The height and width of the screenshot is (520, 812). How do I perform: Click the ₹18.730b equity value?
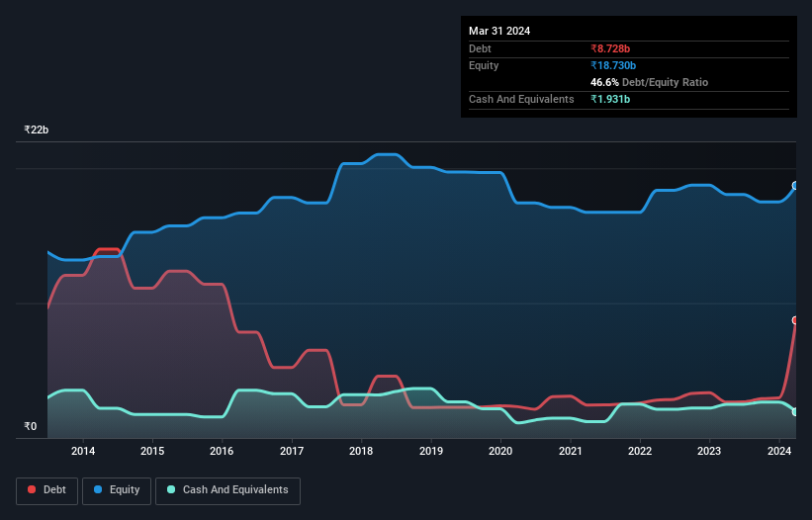613,65
